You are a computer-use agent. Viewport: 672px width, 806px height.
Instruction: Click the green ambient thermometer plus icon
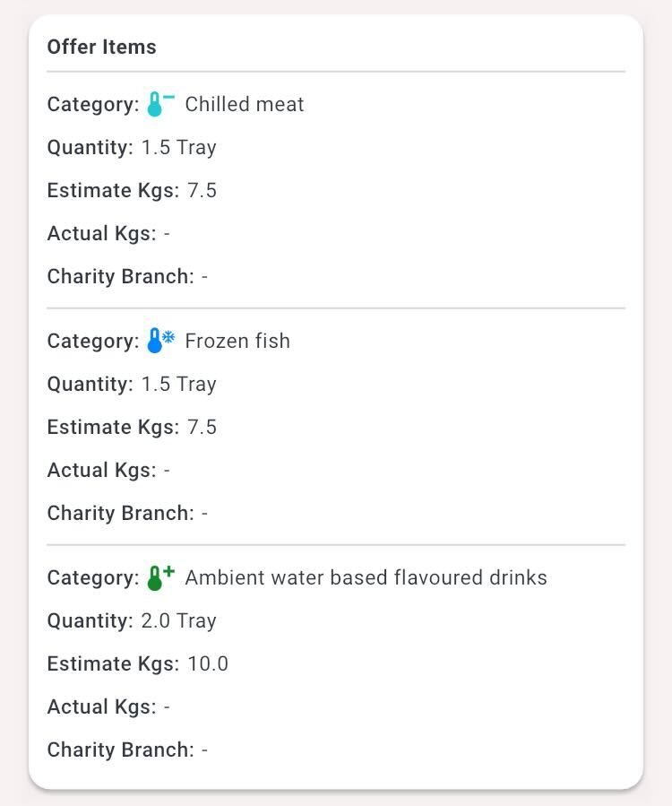160,577
